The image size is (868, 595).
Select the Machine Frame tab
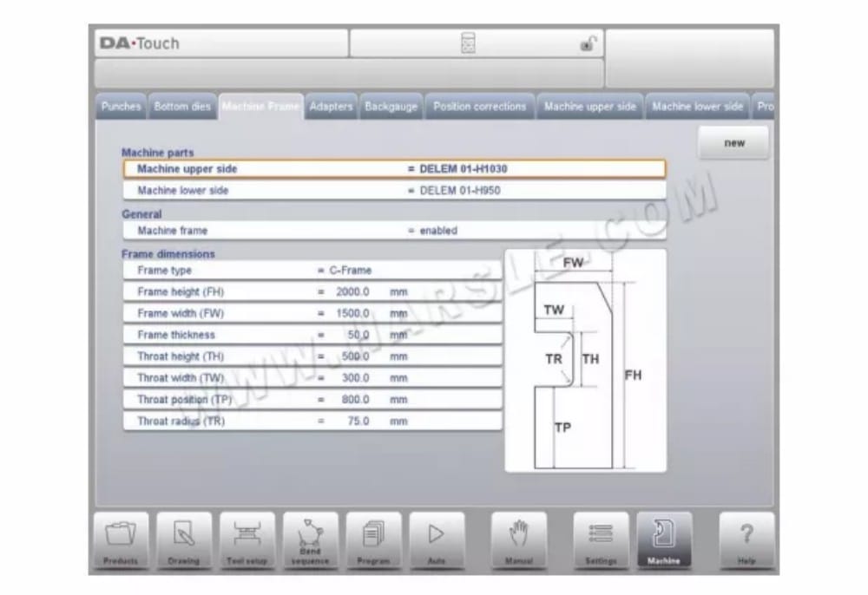coord(260,107)
